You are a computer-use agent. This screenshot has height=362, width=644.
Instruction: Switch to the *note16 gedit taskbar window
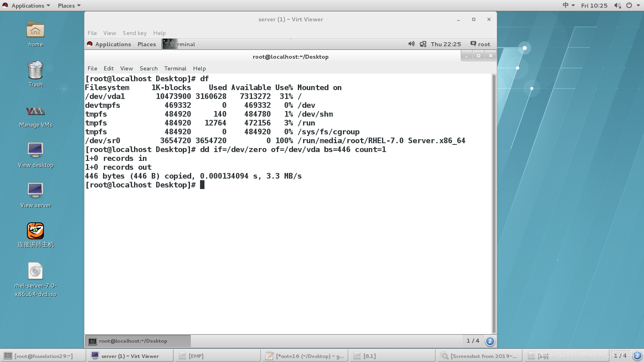pyautogui.click(x=305, y=356)
